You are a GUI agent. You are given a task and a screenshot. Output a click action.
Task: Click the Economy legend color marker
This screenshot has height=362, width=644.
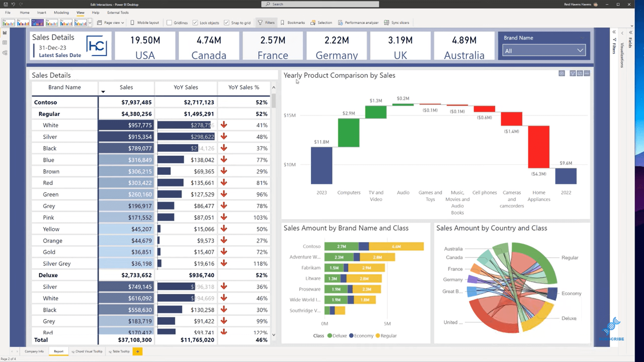point(351,335)
